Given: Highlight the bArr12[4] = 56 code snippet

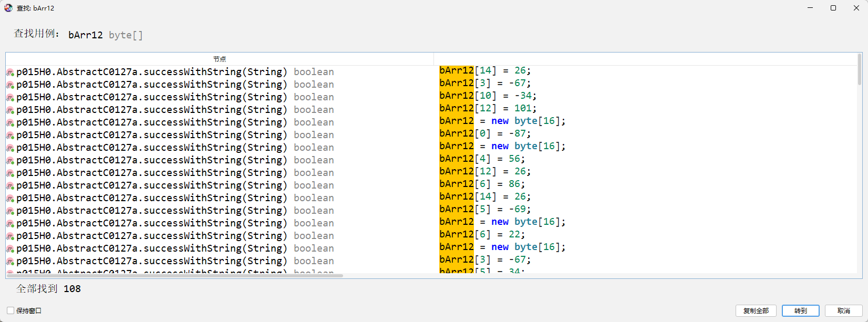Looking at the screenshot, I should click(482, 159).
